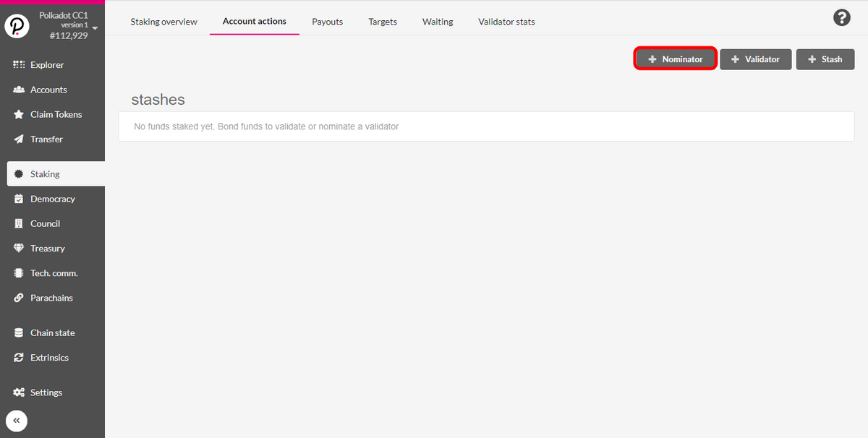The height and width of the screenshot is (438, 868).
Task: Go to the Transfer screen
Action: click(x=46, y=139)
